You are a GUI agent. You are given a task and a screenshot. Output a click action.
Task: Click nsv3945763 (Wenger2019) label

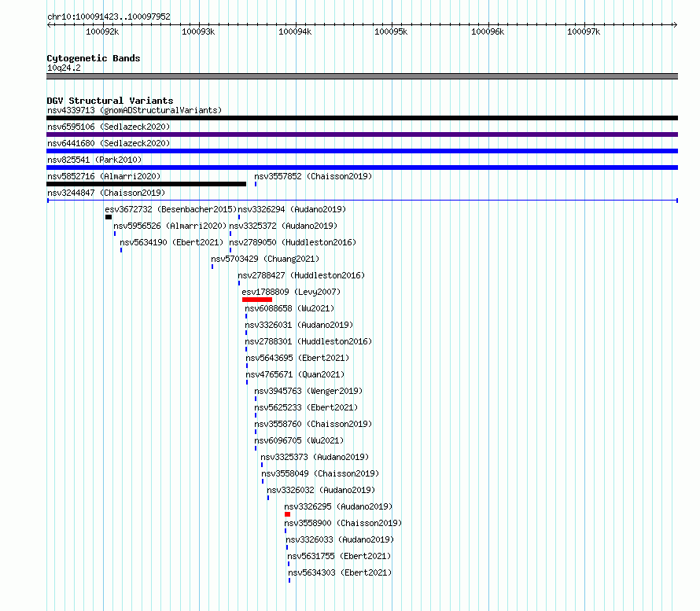click(308, 391)
